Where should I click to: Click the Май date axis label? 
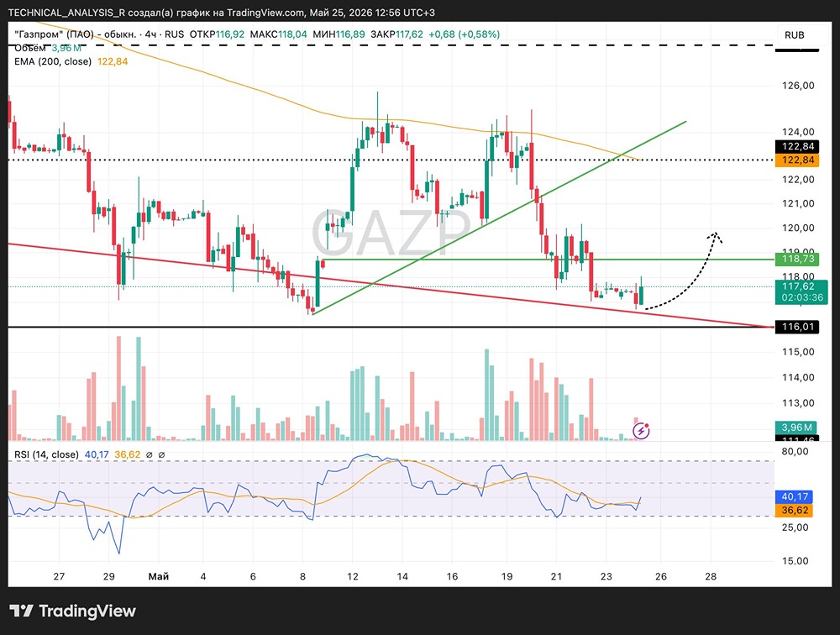[159, 576]
